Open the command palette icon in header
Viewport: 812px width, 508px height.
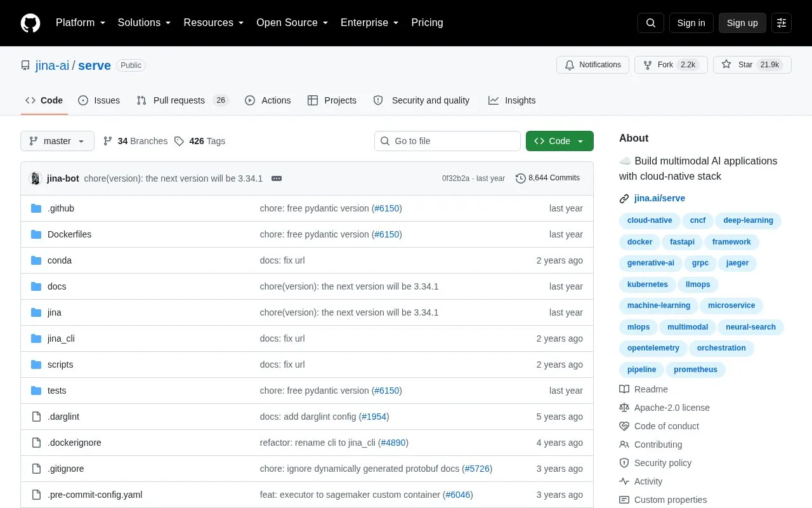782,23
